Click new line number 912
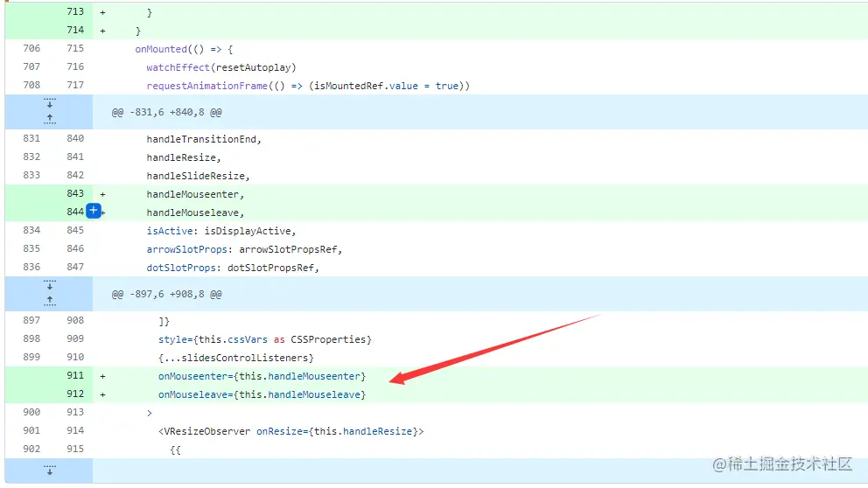 click(x=75, y=394)
